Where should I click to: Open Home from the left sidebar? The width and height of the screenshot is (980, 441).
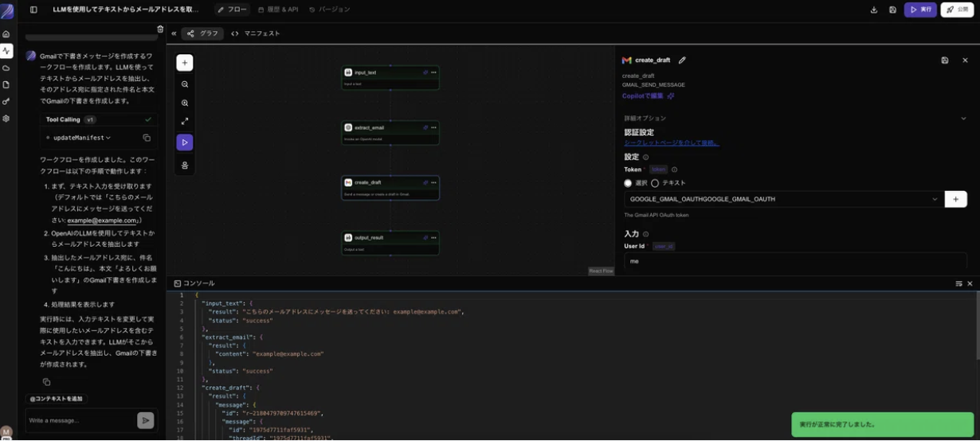point(6,34)
